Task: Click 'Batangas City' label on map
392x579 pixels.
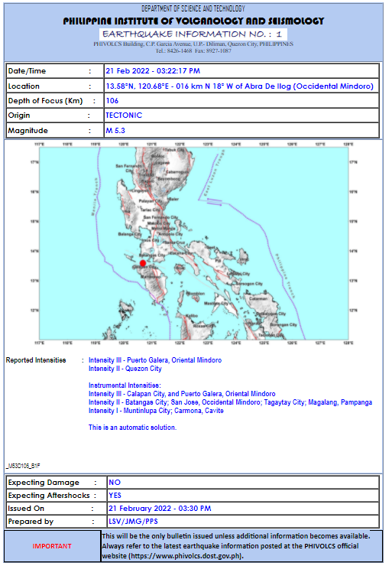Action: tap(151, 255)
